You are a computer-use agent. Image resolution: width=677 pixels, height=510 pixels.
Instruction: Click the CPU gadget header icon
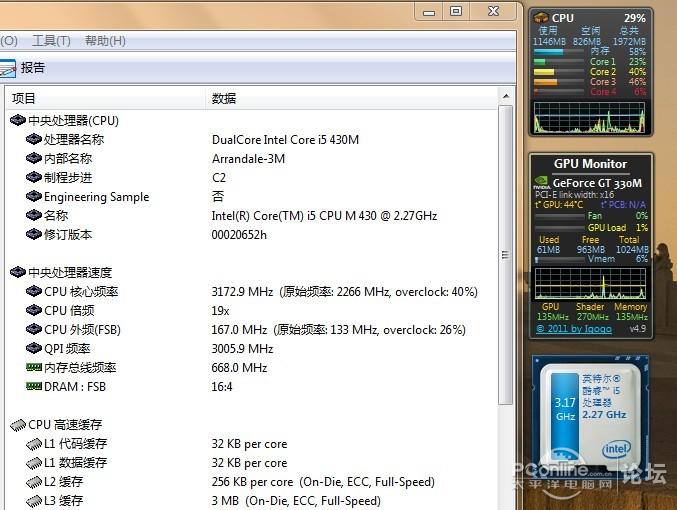coord(541,18)
